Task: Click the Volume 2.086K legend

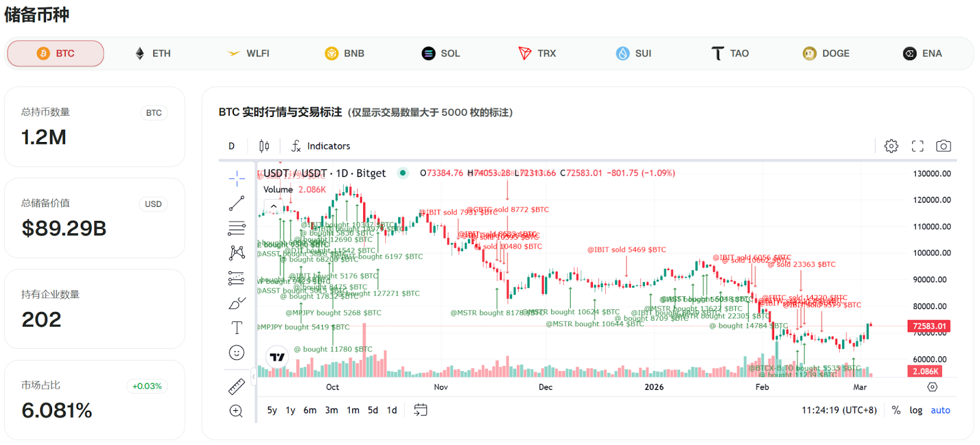Action: pyautogui.click(x=295, y=190)
